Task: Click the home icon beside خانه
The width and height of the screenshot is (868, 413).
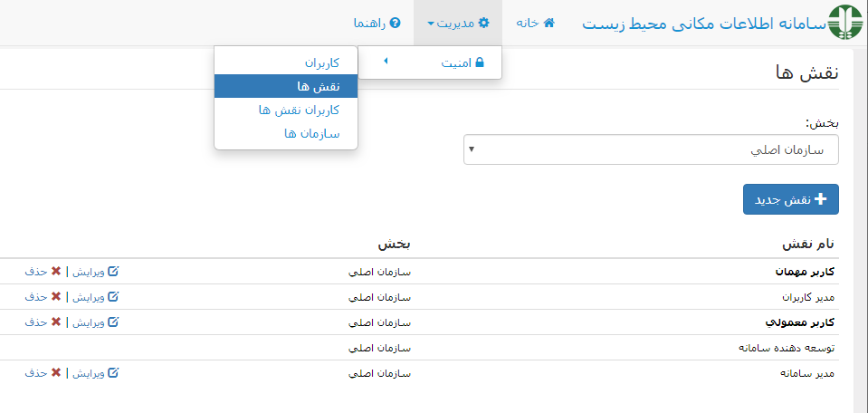Action: pyautogui.click(x=549, y=23)
